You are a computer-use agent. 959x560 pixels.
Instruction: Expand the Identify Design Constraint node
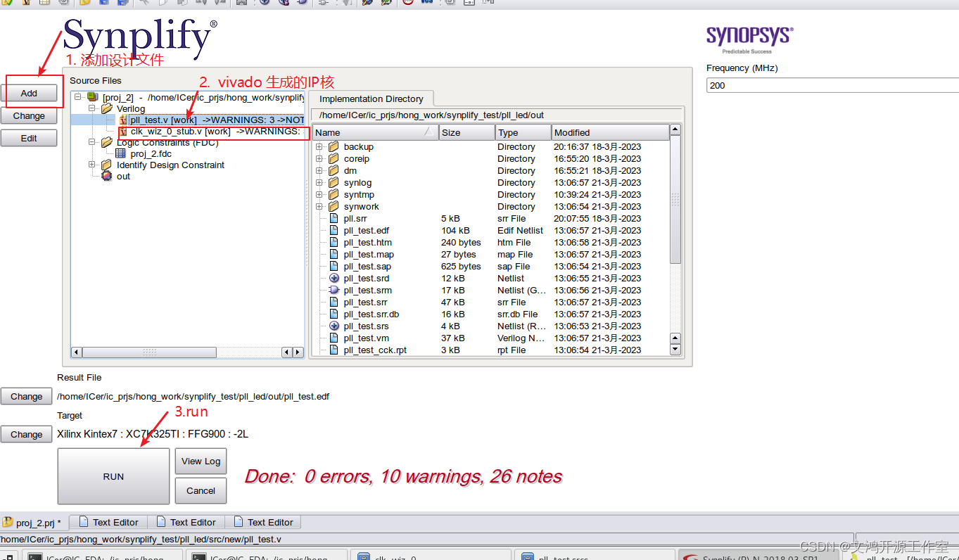coord(92,165)
